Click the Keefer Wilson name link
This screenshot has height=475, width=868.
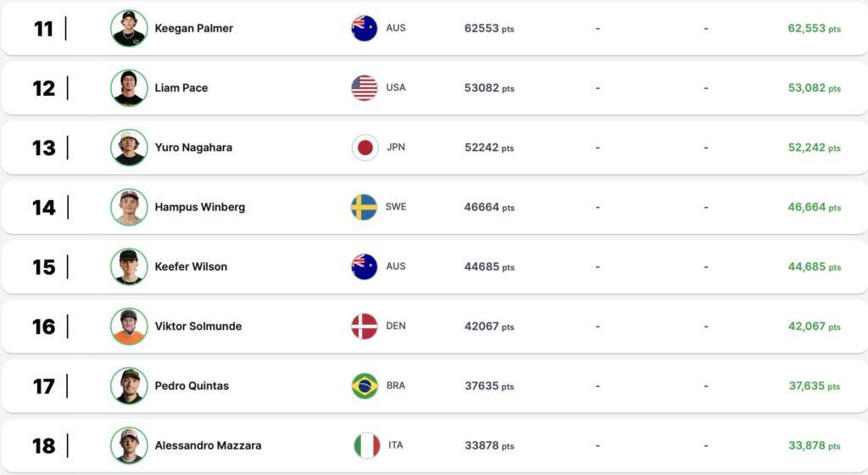pyautogui.click(x=191, y=266)
